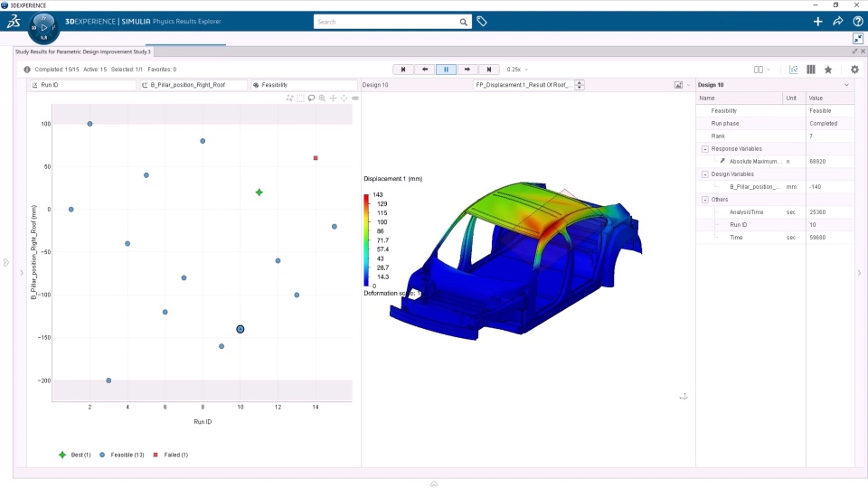Expand the right side panel arrow
Image resolution: width=868 pixels, height=488 pixels.
(859, 273)
